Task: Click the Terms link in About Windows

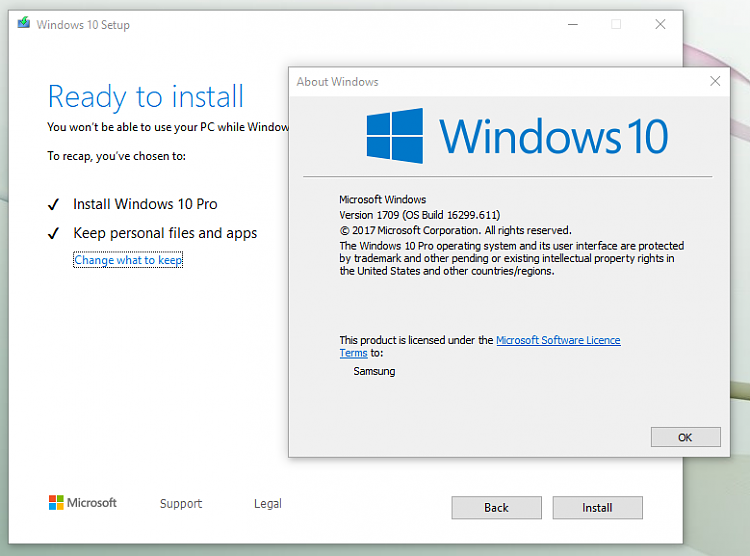Action: pos(353,353)
